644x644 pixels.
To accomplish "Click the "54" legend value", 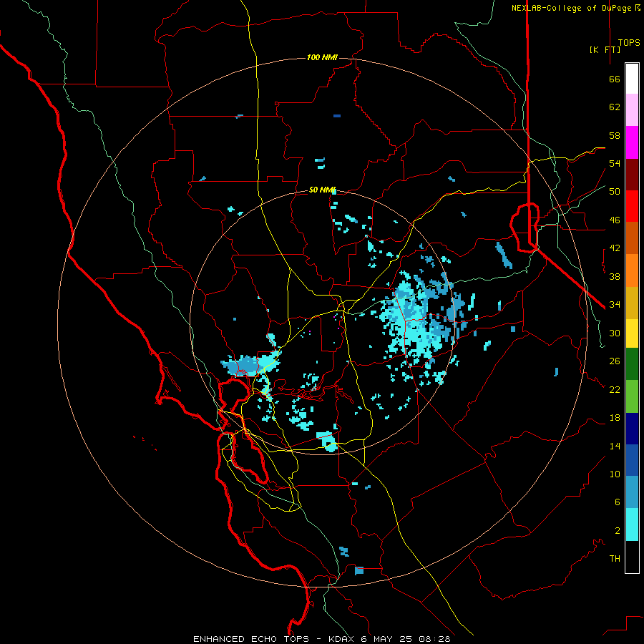I will coord(615,163).
